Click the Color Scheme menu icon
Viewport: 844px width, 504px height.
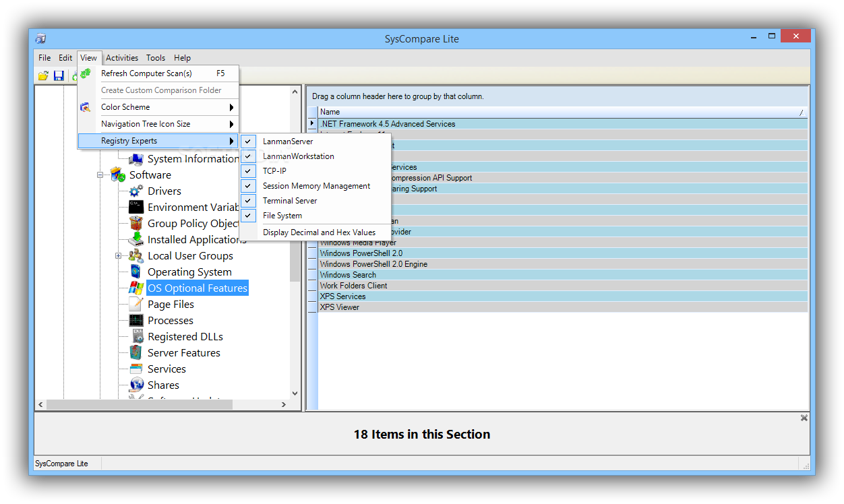86,107
